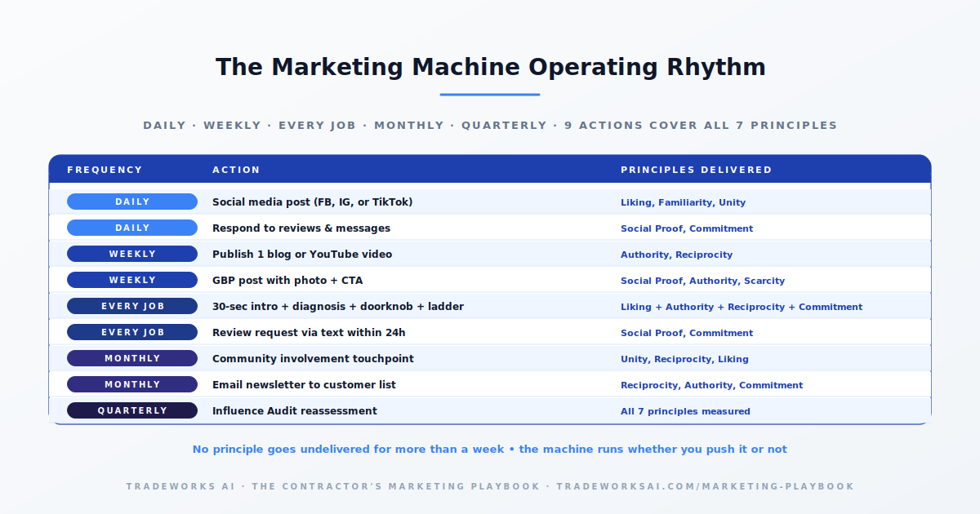This screenshot has width=980, height=514.
Task: Select the DAILY badge beside Social media post
Action: tap(132, 202)
